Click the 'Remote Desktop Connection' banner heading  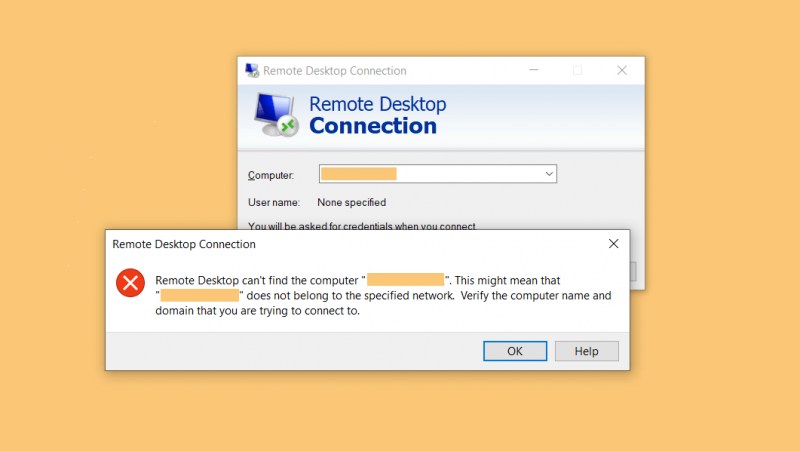[x=378, y=115]
